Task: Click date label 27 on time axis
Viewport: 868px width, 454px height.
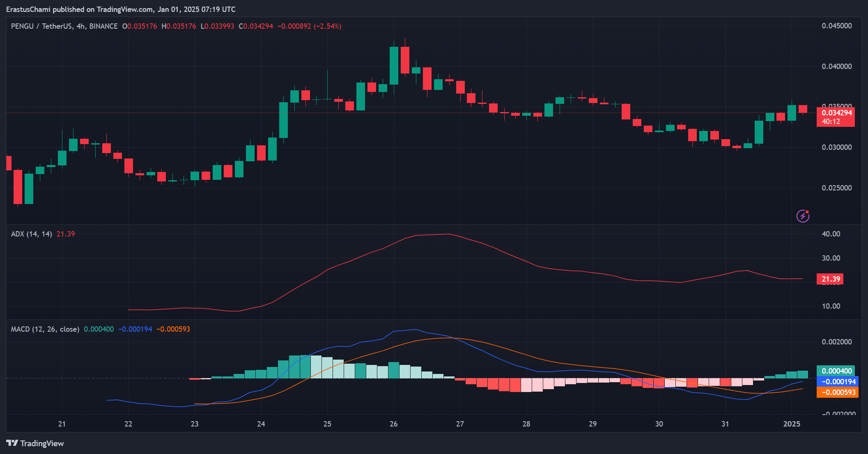Action: [x=460, y=424]
